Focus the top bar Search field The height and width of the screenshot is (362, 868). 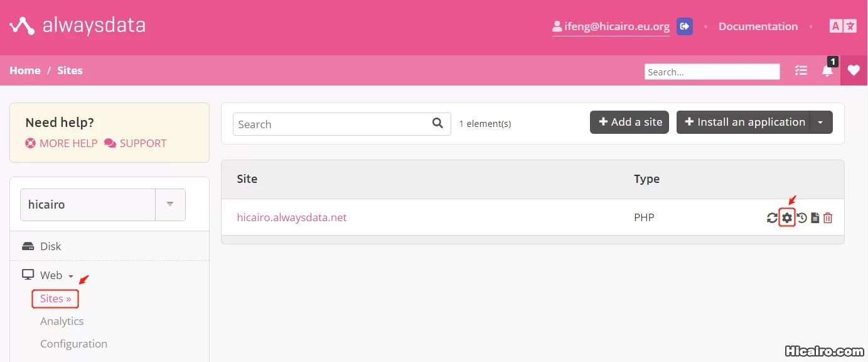pyautogui.click(x=712, y=72)
